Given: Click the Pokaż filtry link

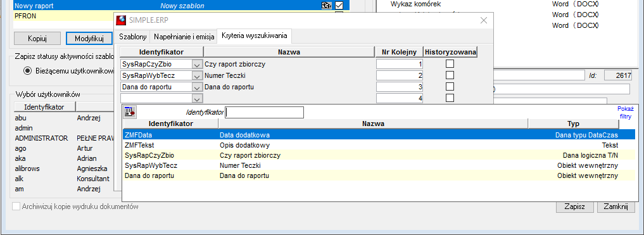Looking at the screenshot, I should point(625,113).
